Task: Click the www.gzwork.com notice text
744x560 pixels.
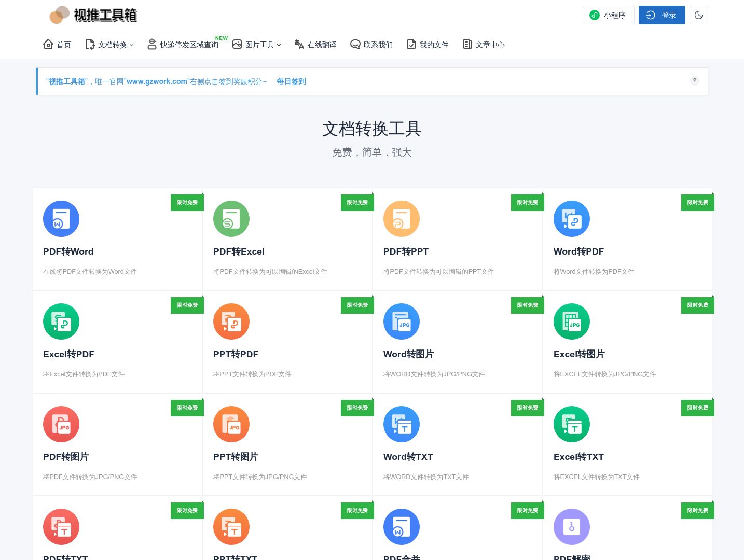Action: (x=157, y=81)
